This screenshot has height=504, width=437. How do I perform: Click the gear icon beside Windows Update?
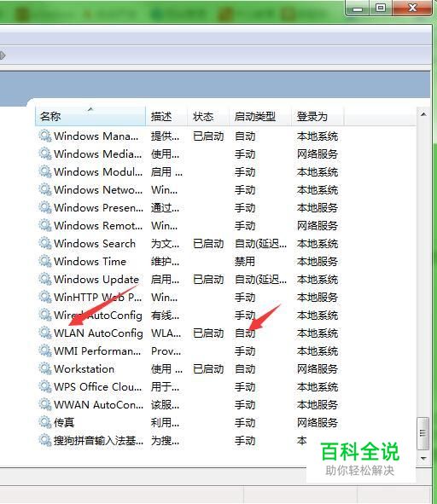click(45, 279)
